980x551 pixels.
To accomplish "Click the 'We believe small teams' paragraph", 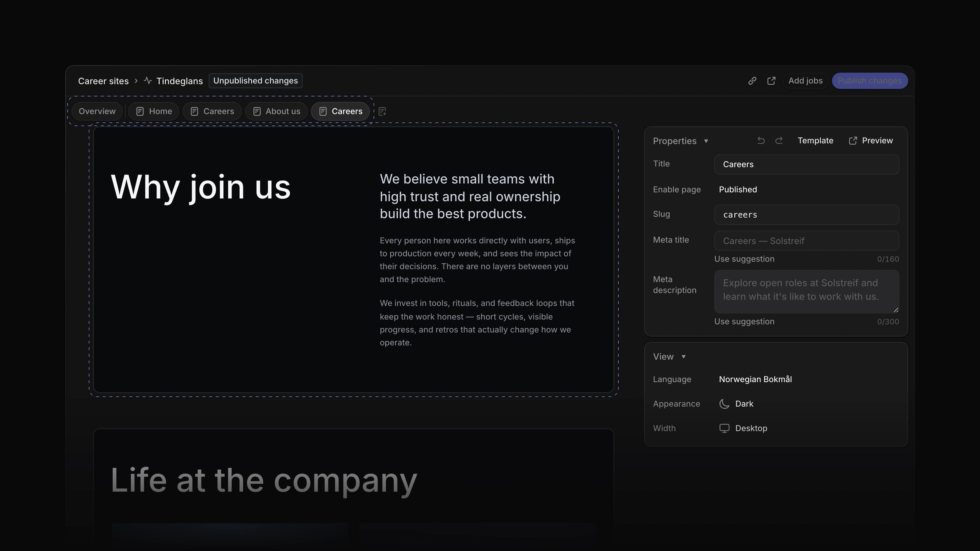I will 470,196.
